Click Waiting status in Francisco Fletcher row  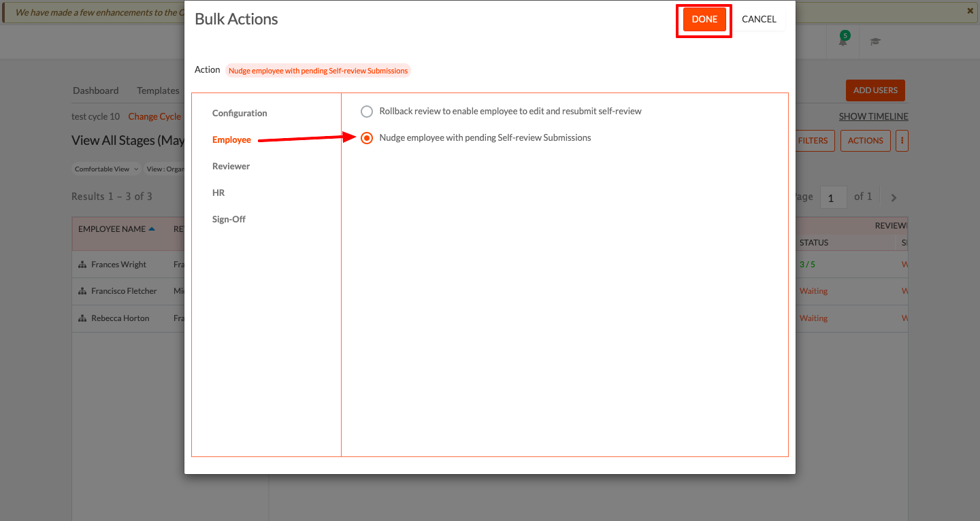click(813, 291)
